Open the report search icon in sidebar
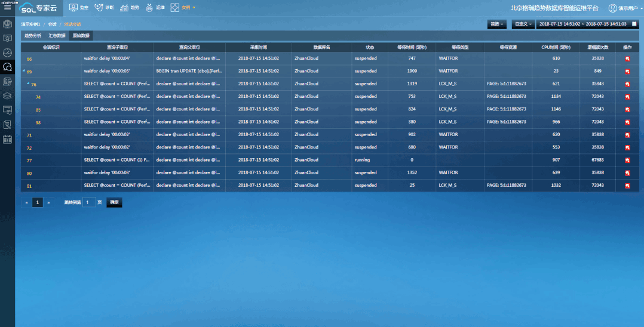644x327 pixels. pos(7,124)
